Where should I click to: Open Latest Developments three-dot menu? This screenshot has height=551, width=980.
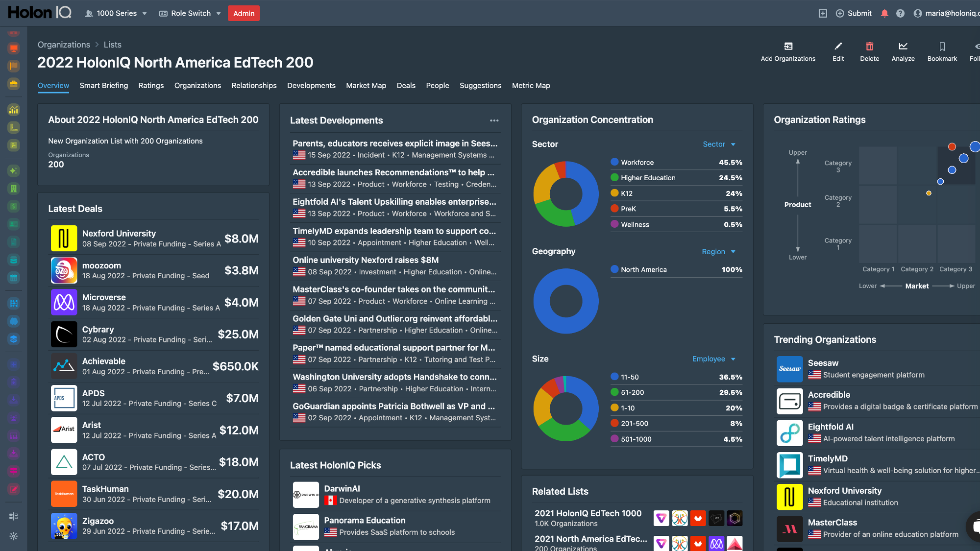click(x=494, y=120)
